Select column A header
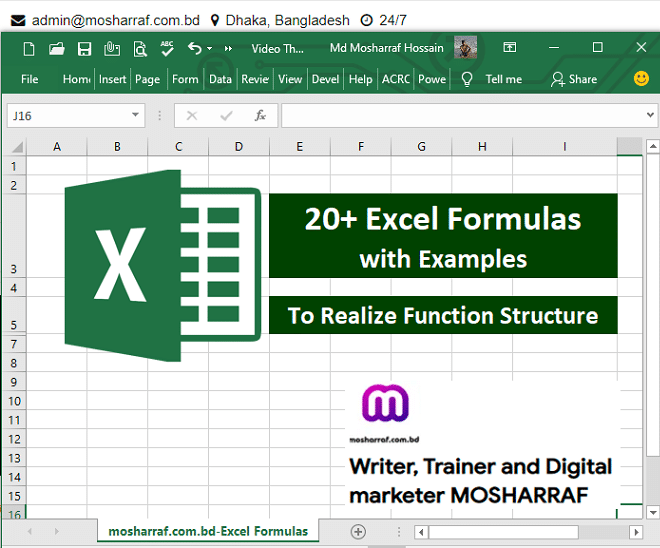The width and height of the screenshot is (660, 548). 57,147
